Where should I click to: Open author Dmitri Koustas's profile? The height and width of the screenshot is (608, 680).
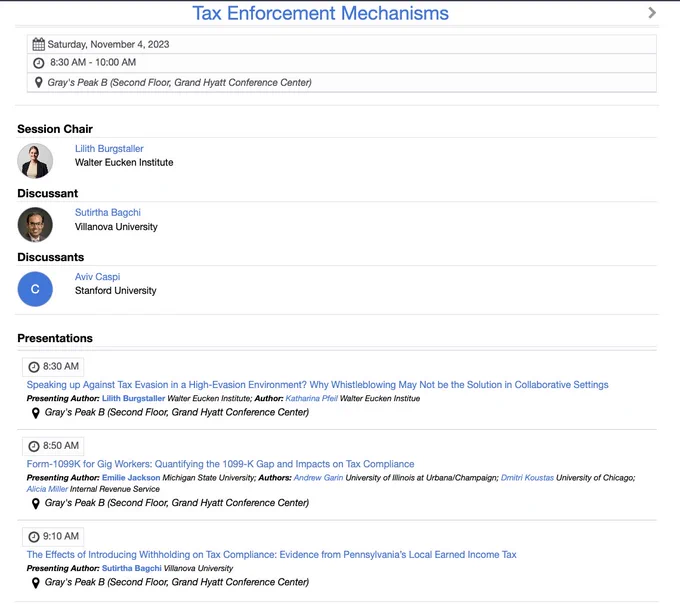click(x=527, y=477)
